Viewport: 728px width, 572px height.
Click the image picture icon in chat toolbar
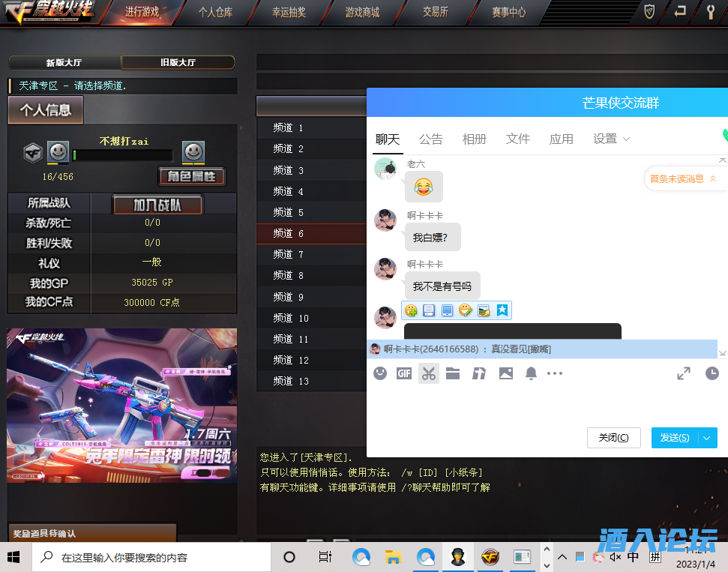coord(506,373)
